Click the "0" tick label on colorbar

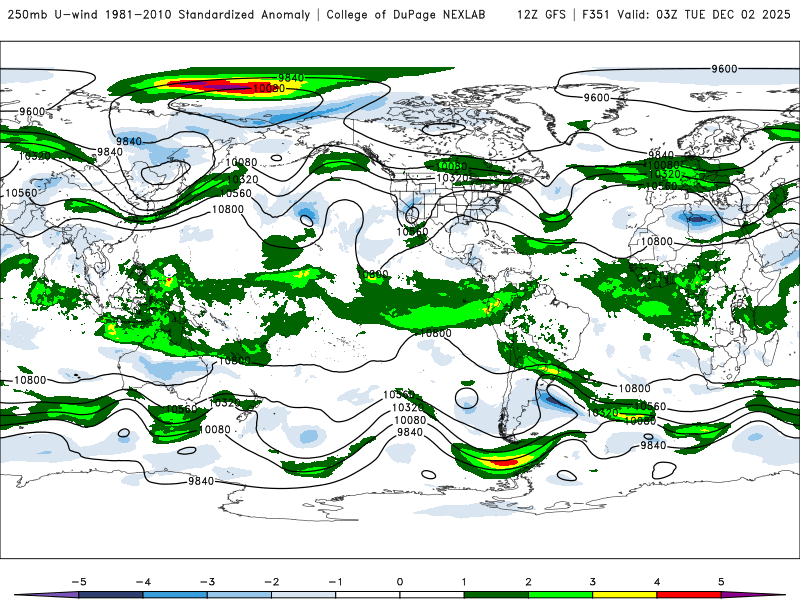(x=400, y=582)
